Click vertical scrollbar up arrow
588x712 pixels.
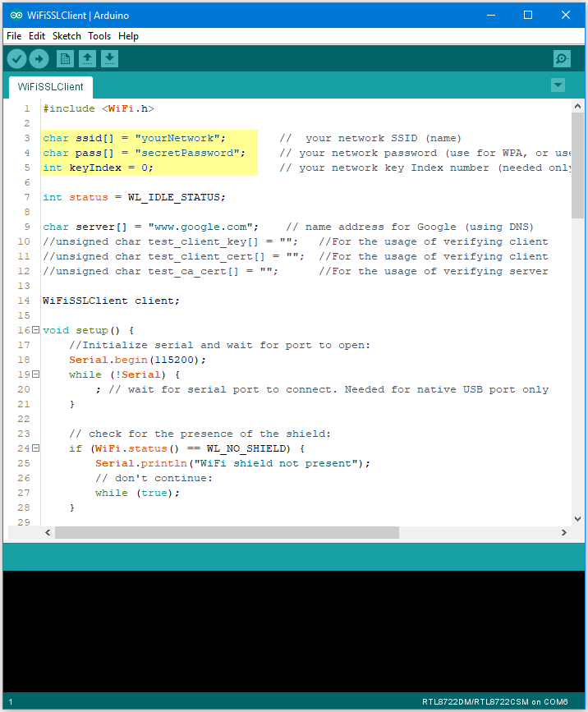click(577, 106)
